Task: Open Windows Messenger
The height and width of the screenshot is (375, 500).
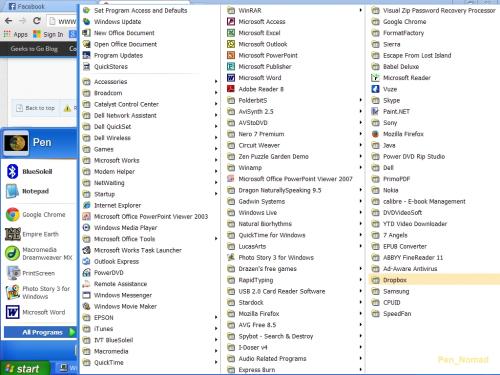Action: 123,295
